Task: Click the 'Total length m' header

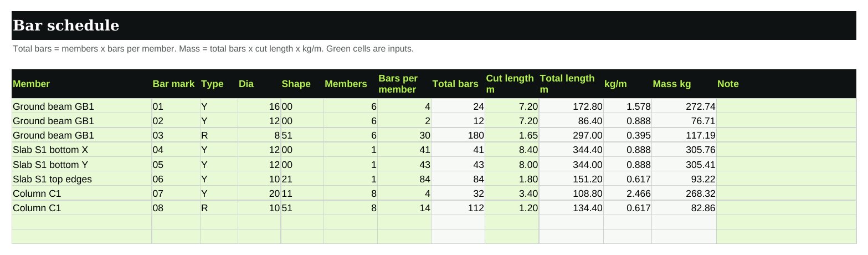Action: click(571, 84)
